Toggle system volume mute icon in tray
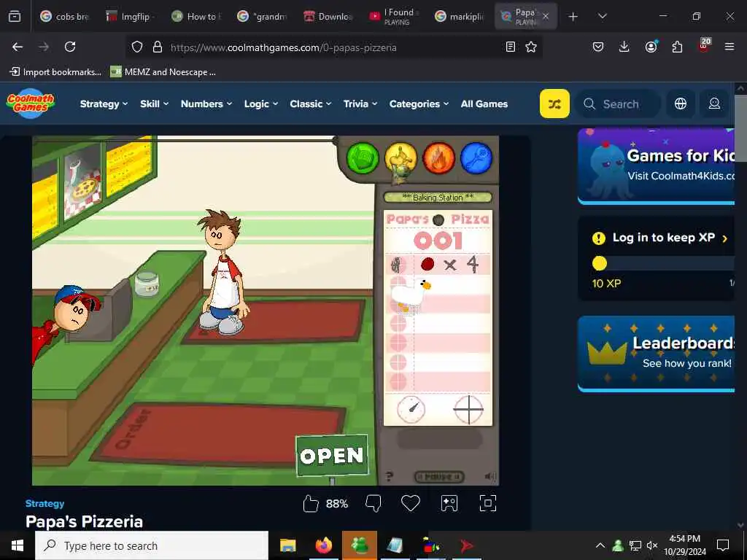Screen dimensions: 747x560 651,545
